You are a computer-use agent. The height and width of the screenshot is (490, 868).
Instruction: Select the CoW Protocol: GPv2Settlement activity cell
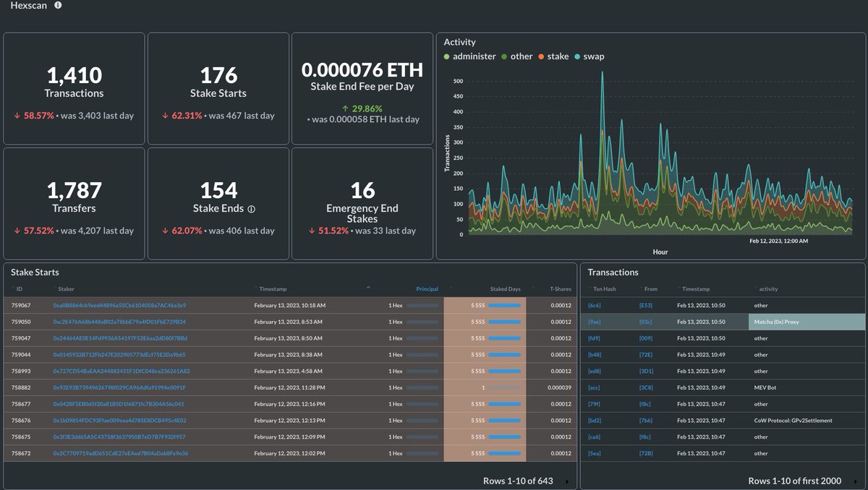click(807, 421)
